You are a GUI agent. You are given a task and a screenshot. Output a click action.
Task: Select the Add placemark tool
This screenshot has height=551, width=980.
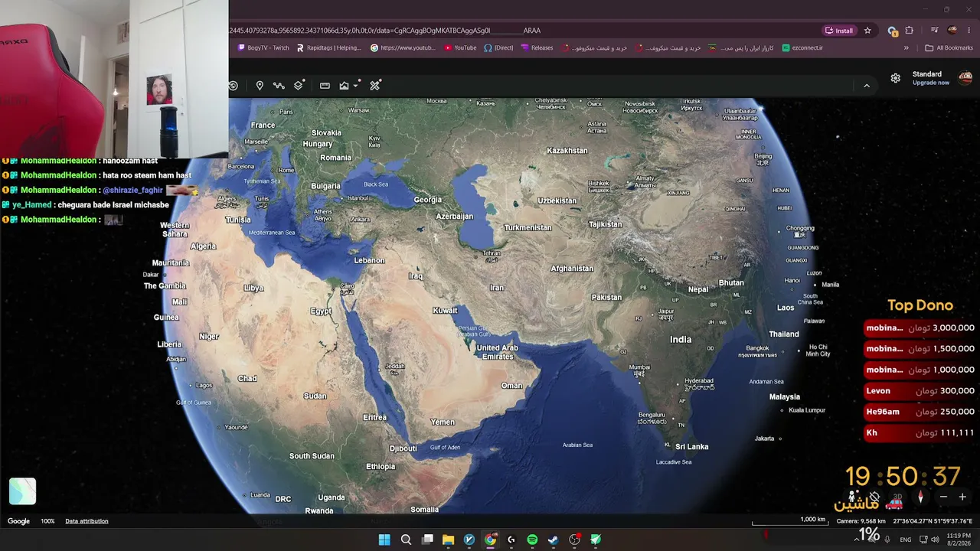click(x=260, y=86)
